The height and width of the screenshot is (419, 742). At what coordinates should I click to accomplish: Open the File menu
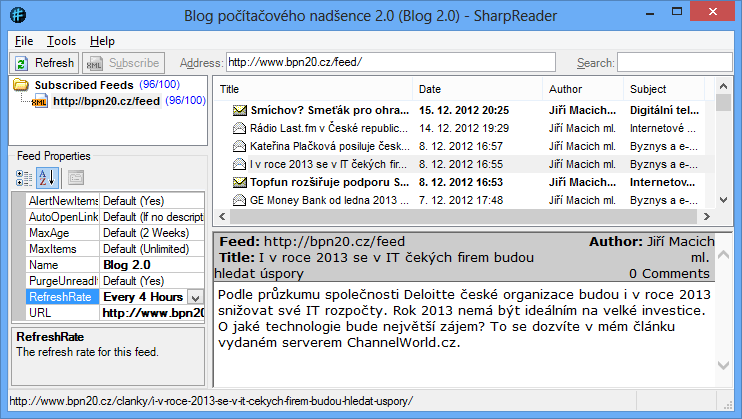pyautogui.click(x=24, y=41)
